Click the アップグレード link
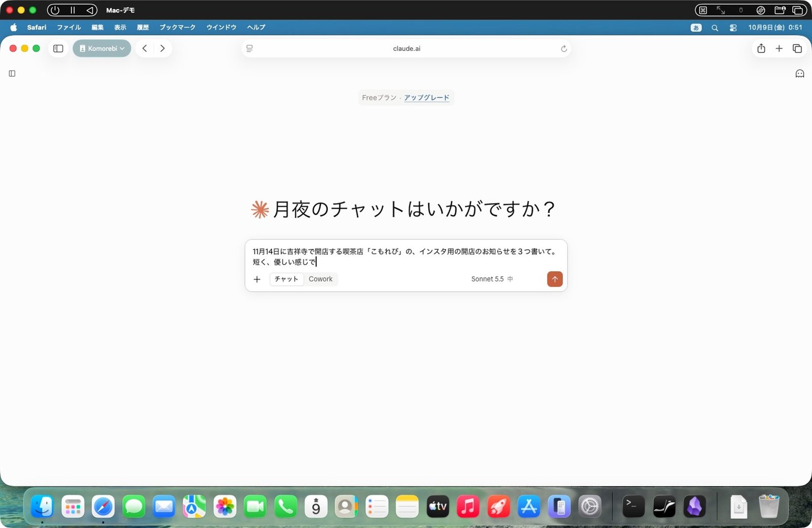This screenshot has height=528, width=812. (x=427, y=97)
